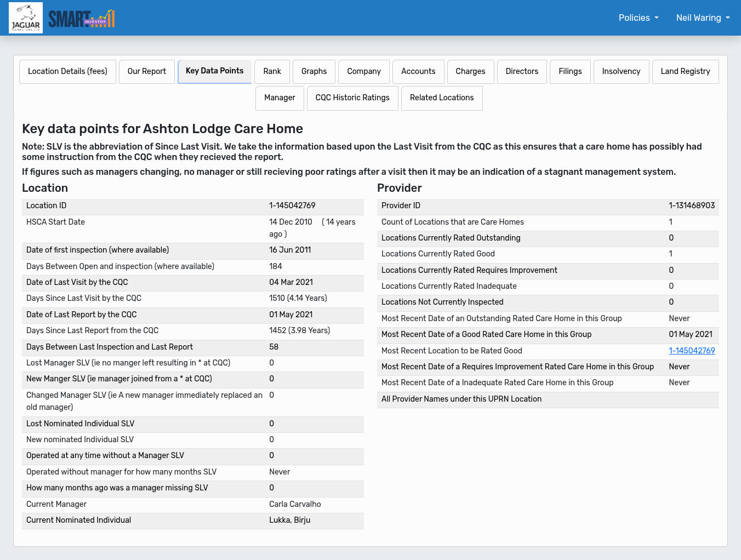Open CQC Historic Ratings tab
This screenshot has height=560, width=741.
pos(352,98)
